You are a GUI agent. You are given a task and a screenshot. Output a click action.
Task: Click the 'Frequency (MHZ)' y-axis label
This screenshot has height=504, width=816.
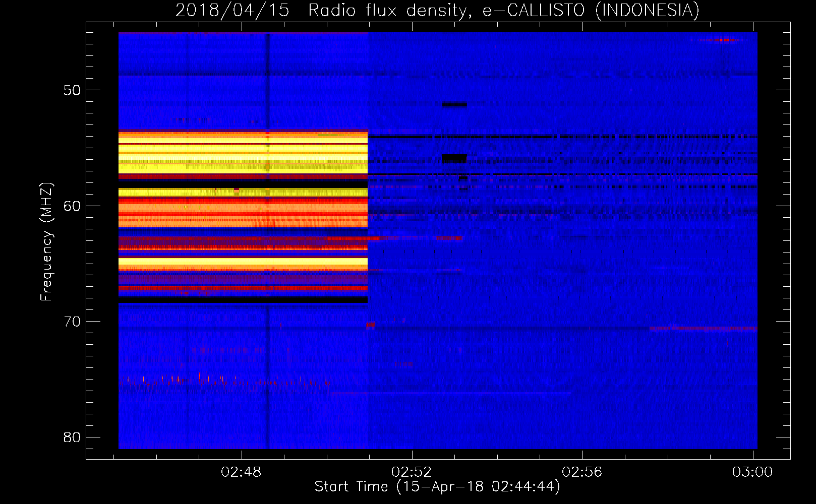coord(46,242)
